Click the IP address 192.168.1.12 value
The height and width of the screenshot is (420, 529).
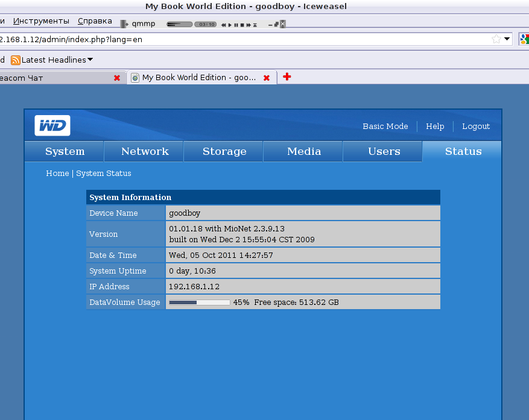coord(194,286)
